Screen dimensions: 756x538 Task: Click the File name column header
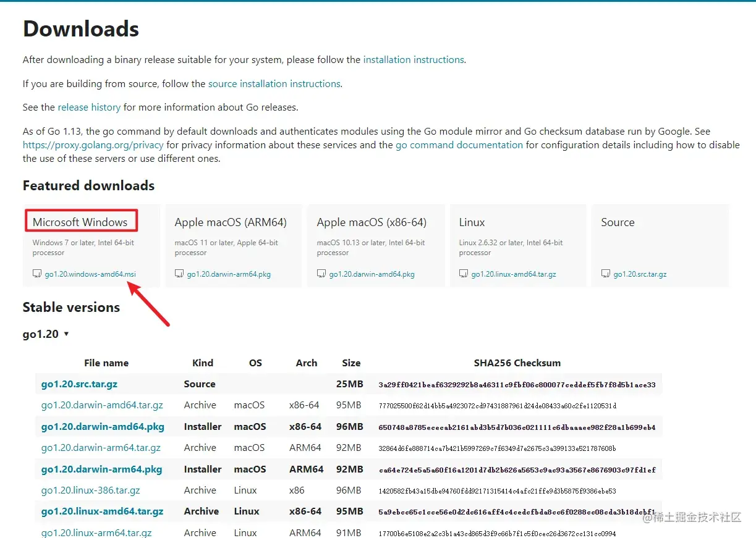tap(106, 363)
